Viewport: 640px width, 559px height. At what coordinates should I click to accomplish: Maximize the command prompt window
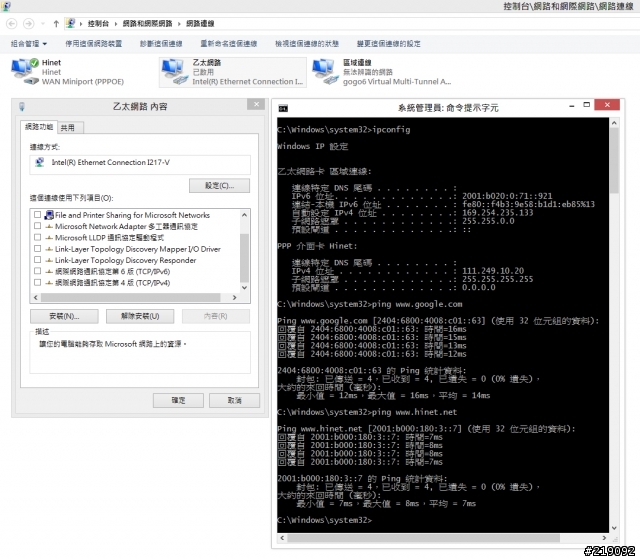pos(587,105)
